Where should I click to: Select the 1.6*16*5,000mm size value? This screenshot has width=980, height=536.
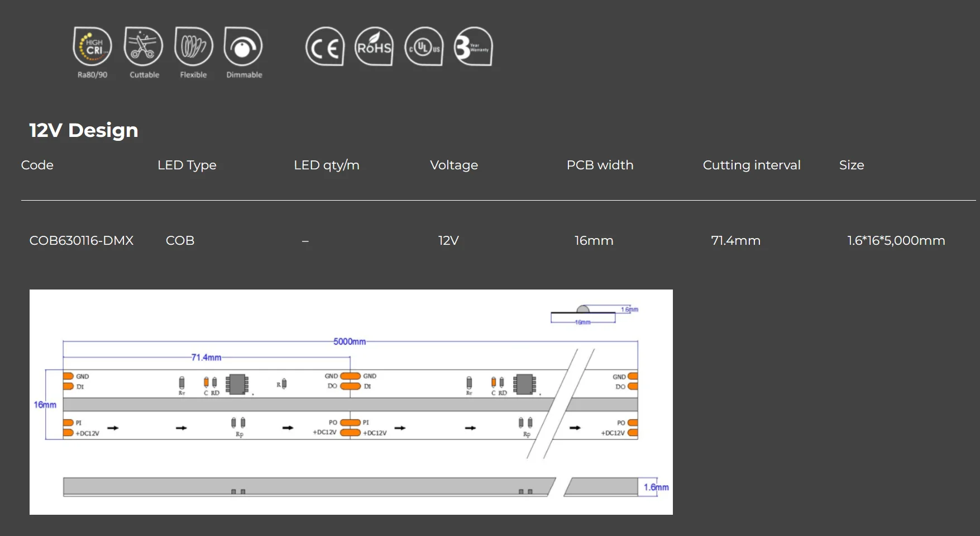click(x=895, y=240)
